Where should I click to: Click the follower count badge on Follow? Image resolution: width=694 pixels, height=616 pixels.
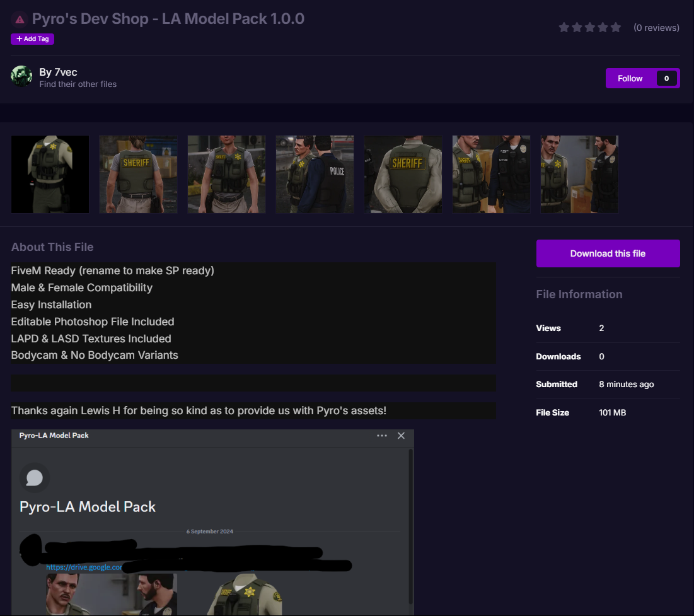(666, 78)
